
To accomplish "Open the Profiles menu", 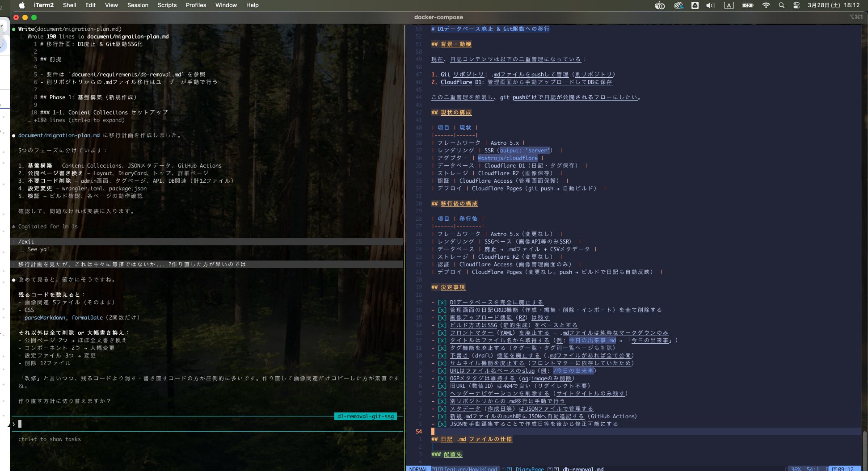I will point(196,5).
